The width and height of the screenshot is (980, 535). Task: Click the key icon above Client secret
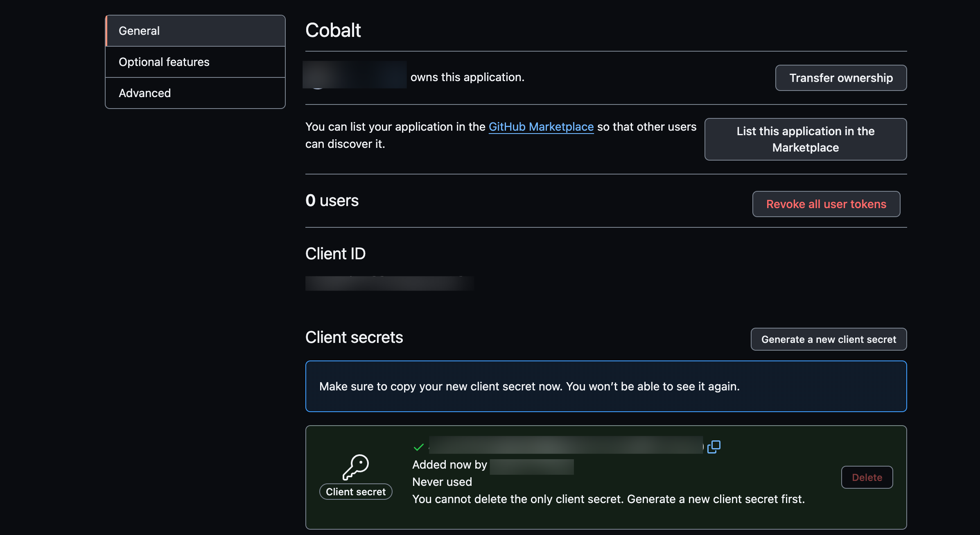point(355,467)
